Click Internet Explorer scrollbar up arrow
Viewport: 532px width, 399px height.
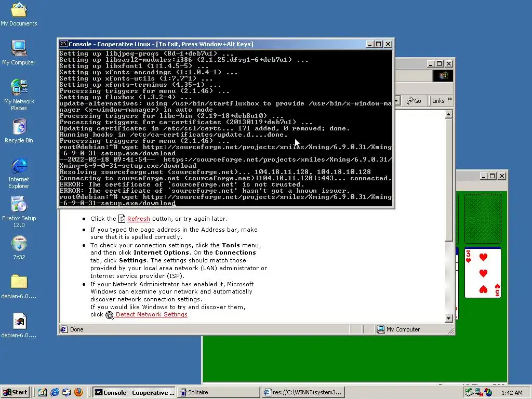(x=448, y=115)
